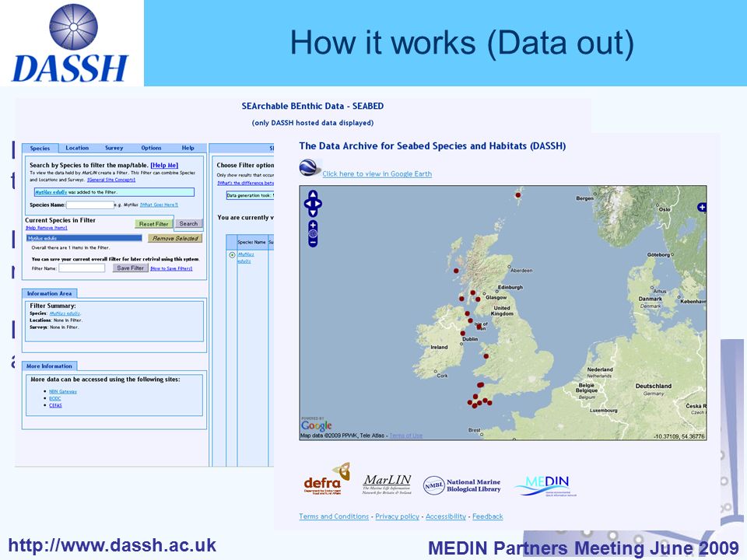Viewport: 747px width, 560px height.
Task: Click the defra logo
Action: (x=327, y=479)
